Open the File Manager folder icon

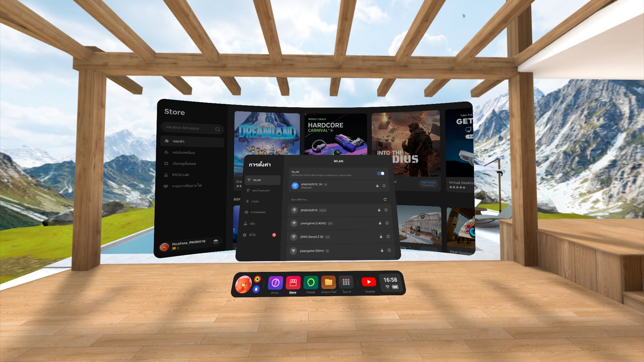[329, 282]
